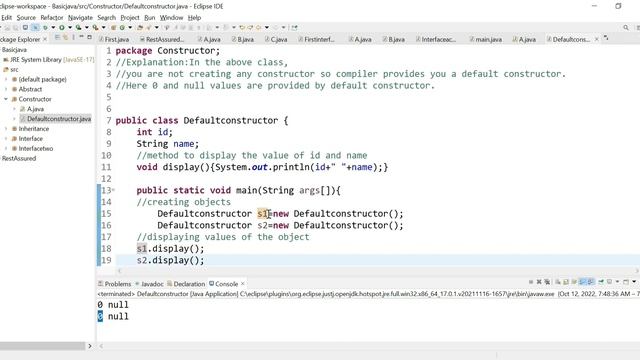Close the Package Explorer view
640x360 pixels.
[45, 39]
